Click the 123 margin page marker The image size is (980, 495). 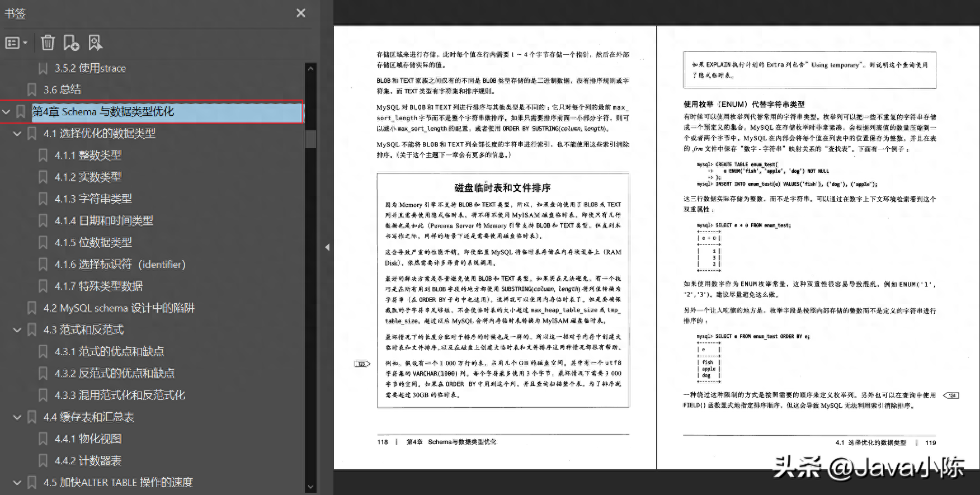pyautogui.click(x=362, y=364)
